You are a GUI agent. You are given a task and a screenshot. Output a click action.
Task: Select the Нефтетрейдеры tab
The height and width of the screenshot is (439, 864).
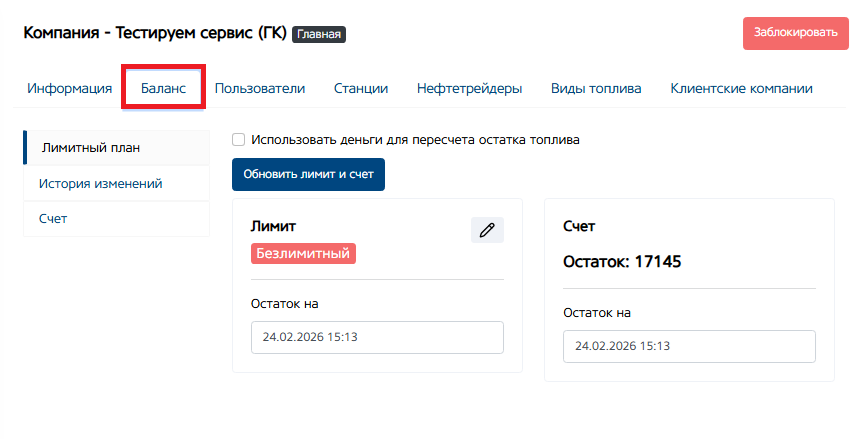(x=469, y=88)
